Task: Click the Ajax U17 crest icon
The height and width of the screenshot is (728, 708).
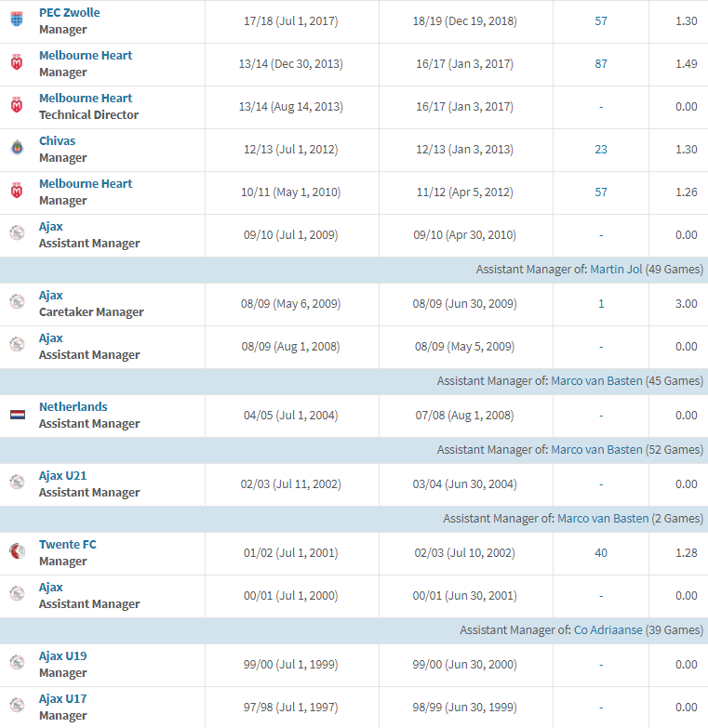Action: 17,707
